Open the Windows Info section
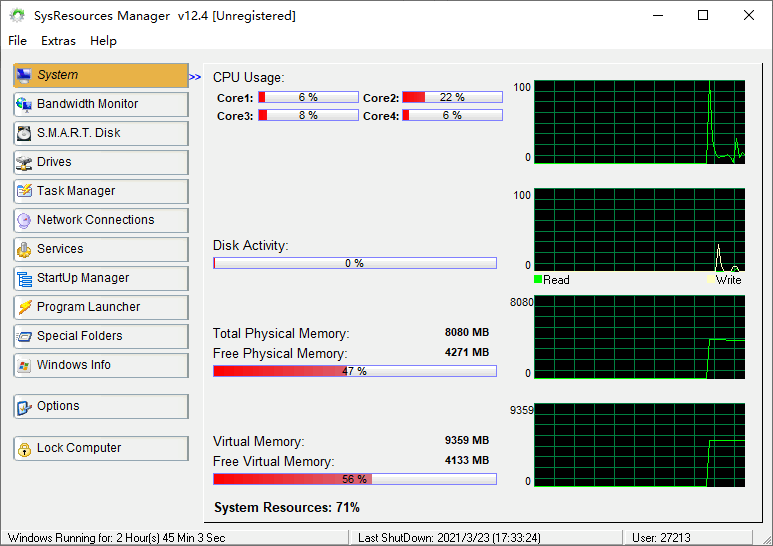Screen dimensions: 773x546 [x=100, y=365]
